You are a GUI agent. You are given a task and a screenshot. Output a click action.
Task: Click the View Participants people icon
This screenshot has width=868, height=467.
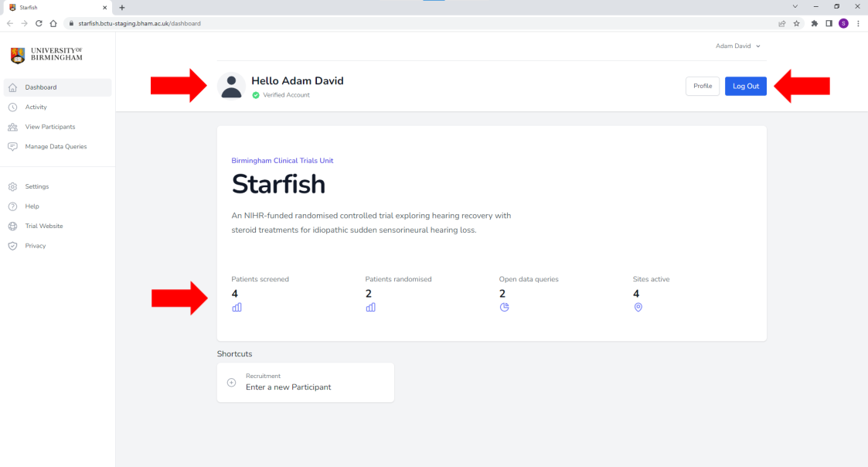tap(12, 127)
